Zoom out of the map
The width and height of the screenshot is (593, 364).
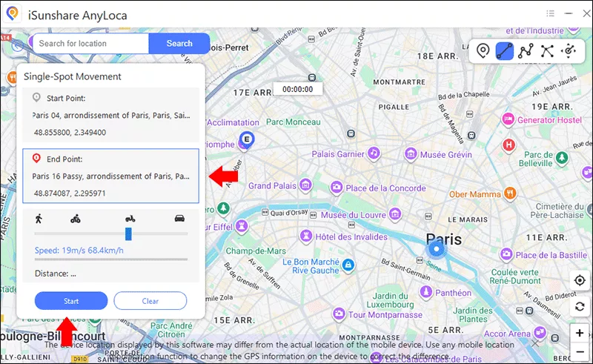pyautogui.click(x=580, y=351)
